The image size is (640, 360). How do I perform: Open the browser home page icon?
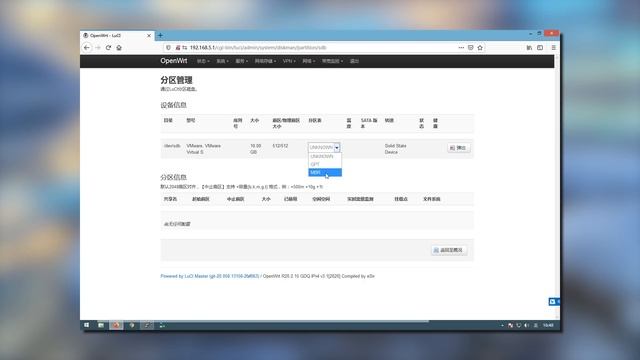[119, 48]
